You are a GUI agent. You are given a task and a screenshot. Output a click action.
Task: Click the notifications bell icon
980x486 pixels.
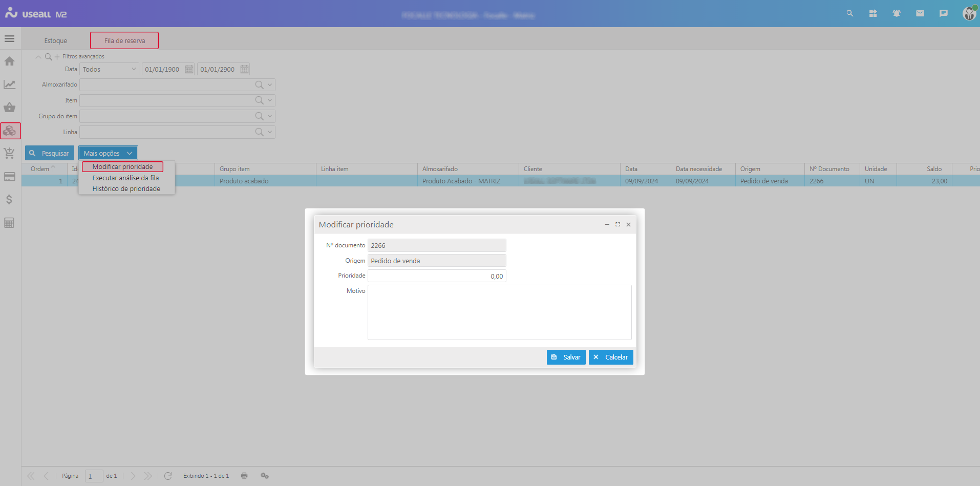896,14
